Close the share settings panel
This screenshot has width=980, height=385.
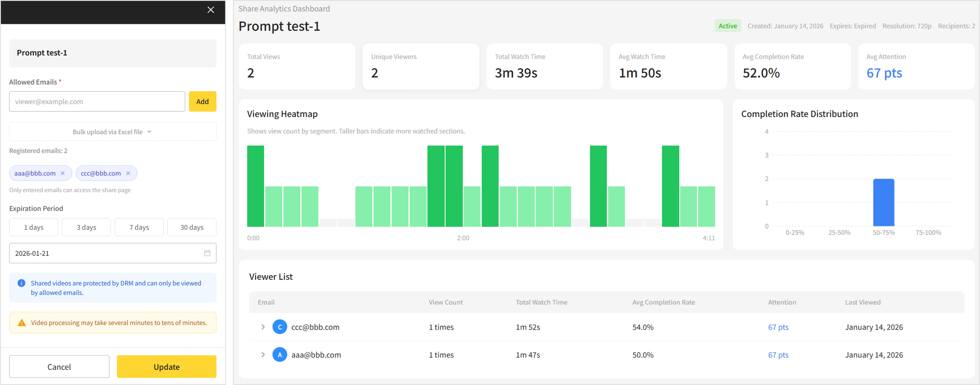pos(211,10)
